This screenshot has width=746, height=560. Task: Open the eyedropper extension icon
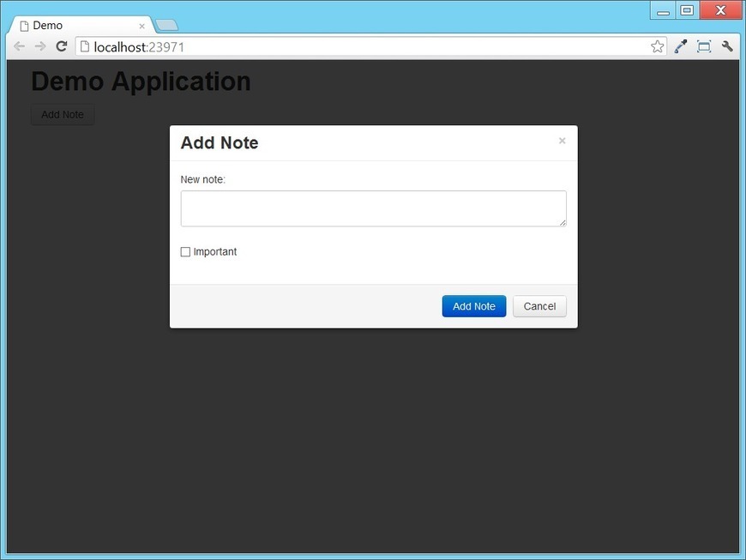click(x=681, y=46)
